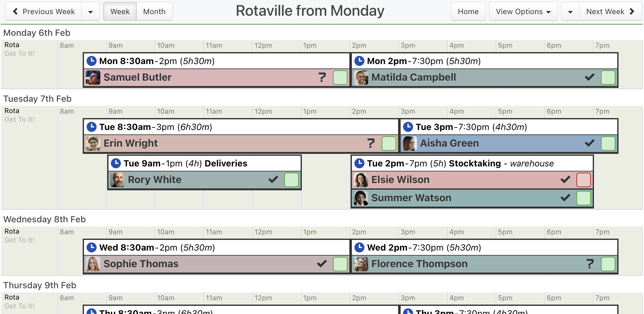Screen dimensions: 644x314
Task: Go to Next Week
Action: [x=610, y=12]
